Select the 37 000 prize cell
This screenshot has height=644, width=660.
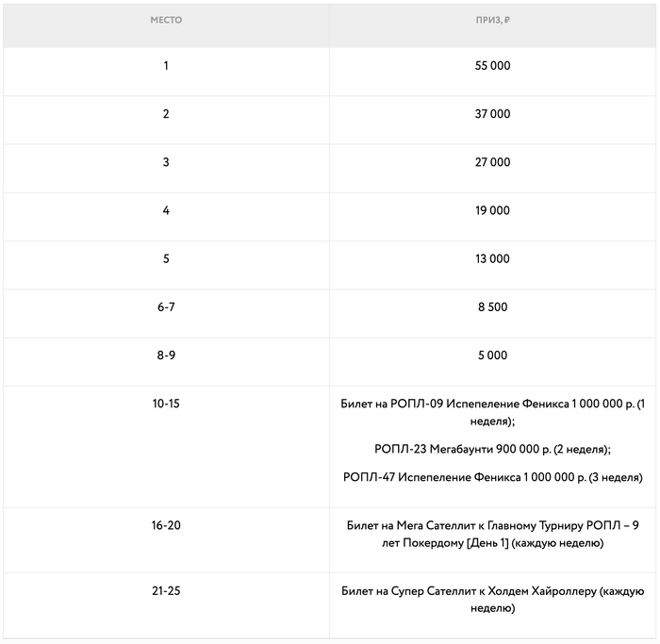pos(493,114)
